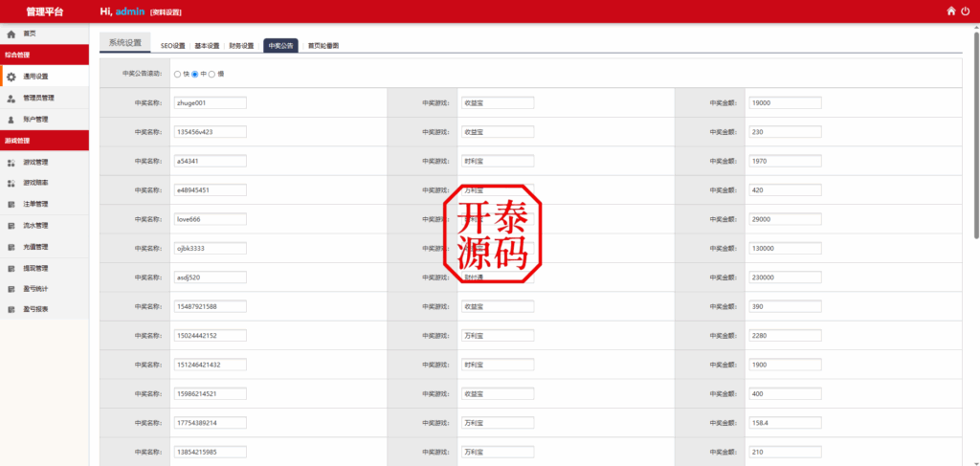This screenshot has height=466, width=980.
Task: Click the list icon next to 盈亏统计
Action: (11, 289)
